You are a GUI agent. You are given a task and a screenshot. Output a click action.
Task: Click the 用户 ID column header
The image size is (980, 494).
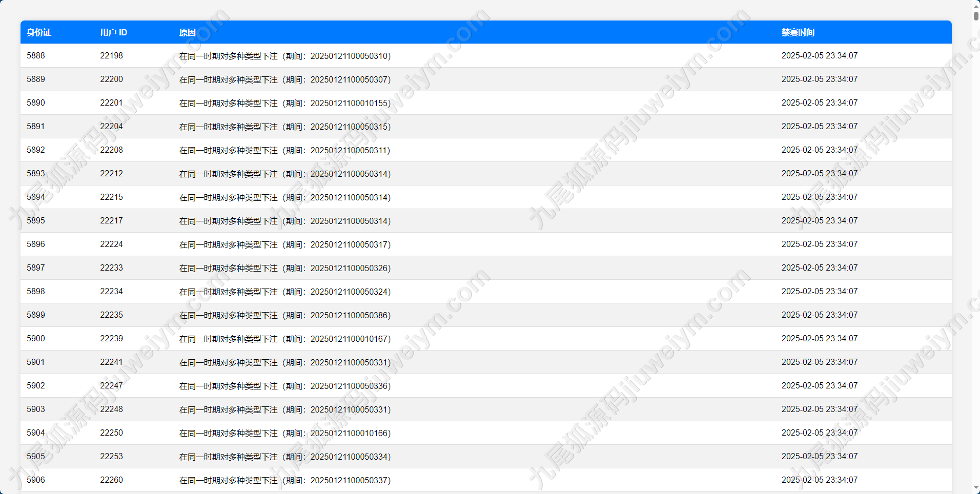(x=114, y=32)
